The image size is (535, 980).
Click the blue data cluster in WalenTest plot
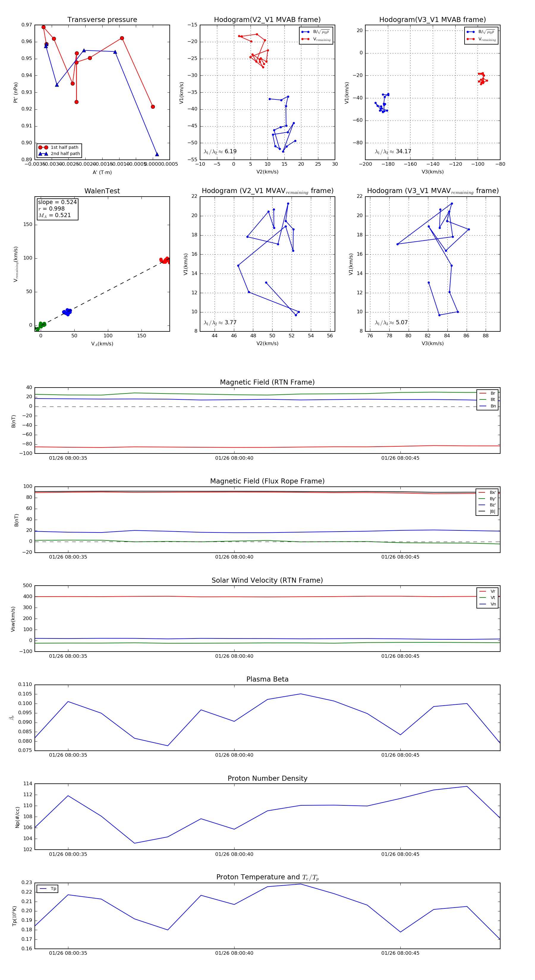coord(67,312)
